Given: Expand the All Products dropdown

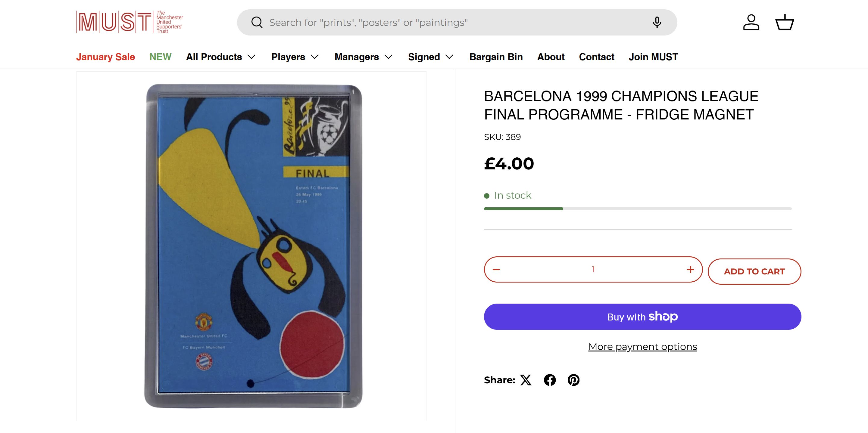Looking at the screenshot, I should click(x=221, y=57).
